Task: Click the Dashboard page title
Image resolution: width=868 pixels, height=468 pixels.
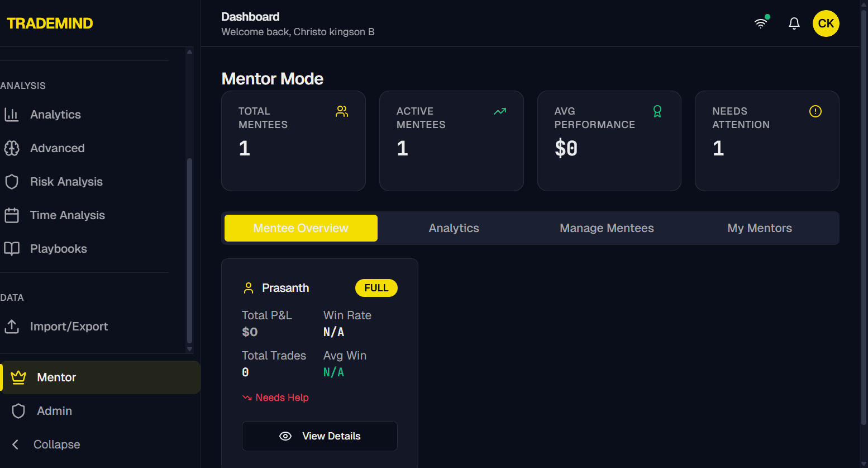Action: point(250,17)
